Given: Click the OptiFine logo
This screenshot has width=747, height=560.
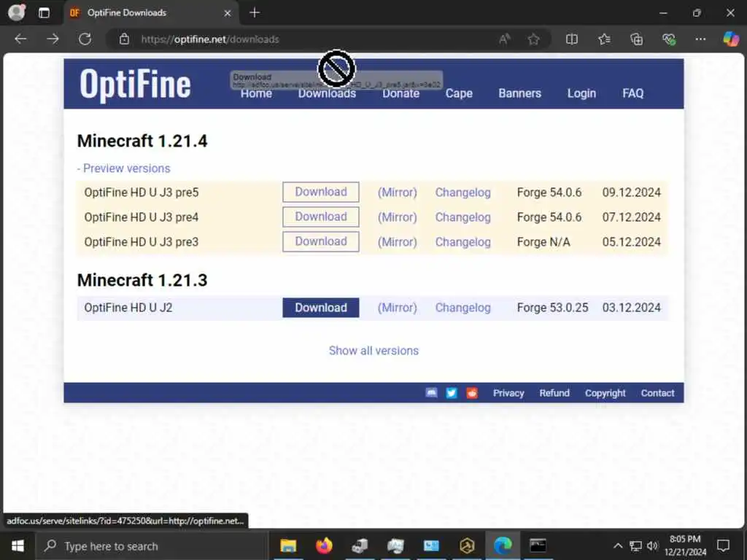Looking at the screenshot, I should click(135, 85).
